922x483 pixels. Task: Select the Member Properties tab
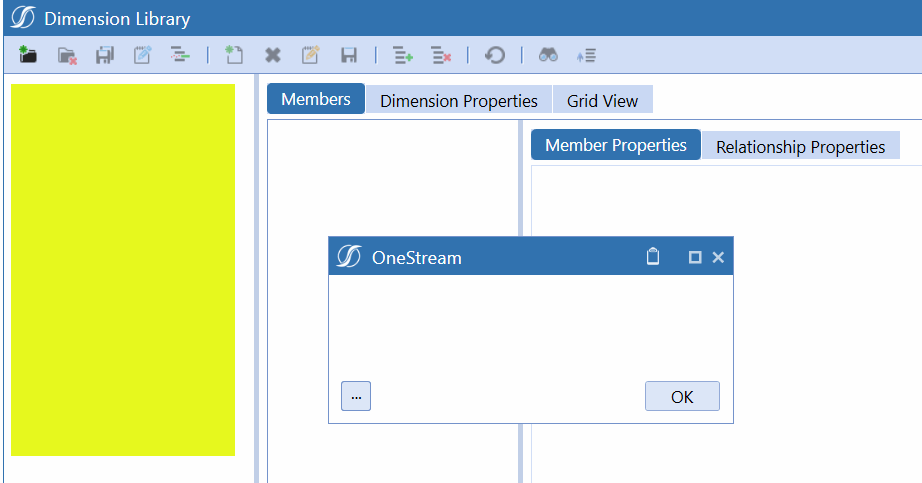point(616,145)
